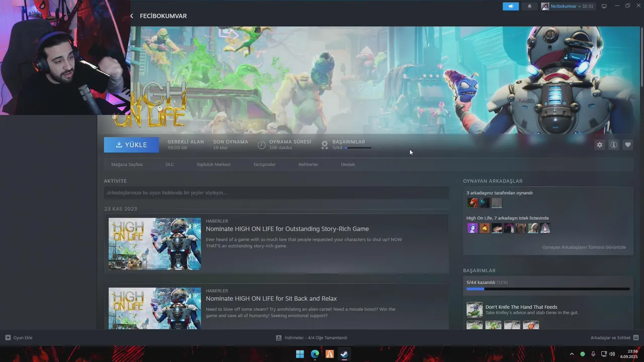Screen dimensions: 644x362
Task: Click the OYNAYAN ARKADAŞLAR section heading
Action: click(x=493, y=181)
